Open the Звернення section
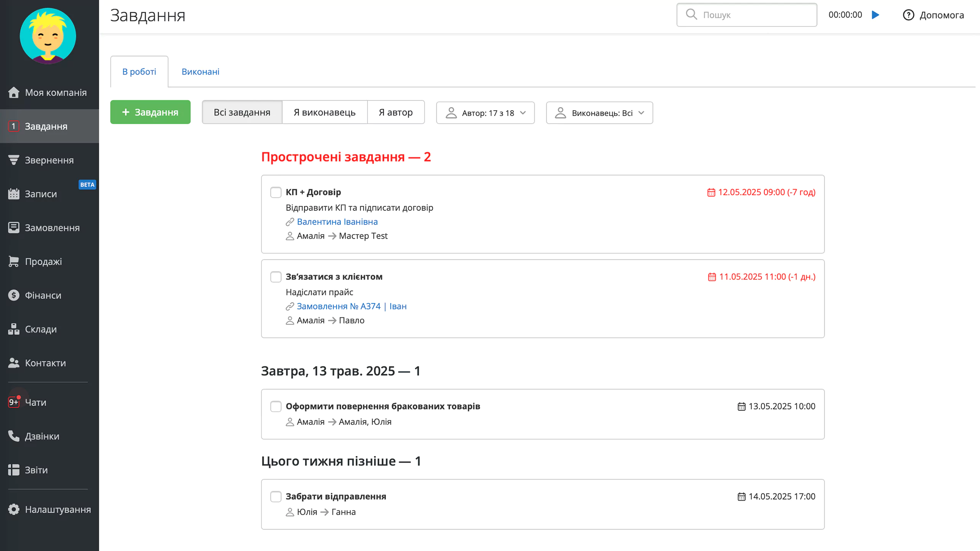The width and height of the screenshot is (980, 551). [49, 160]
